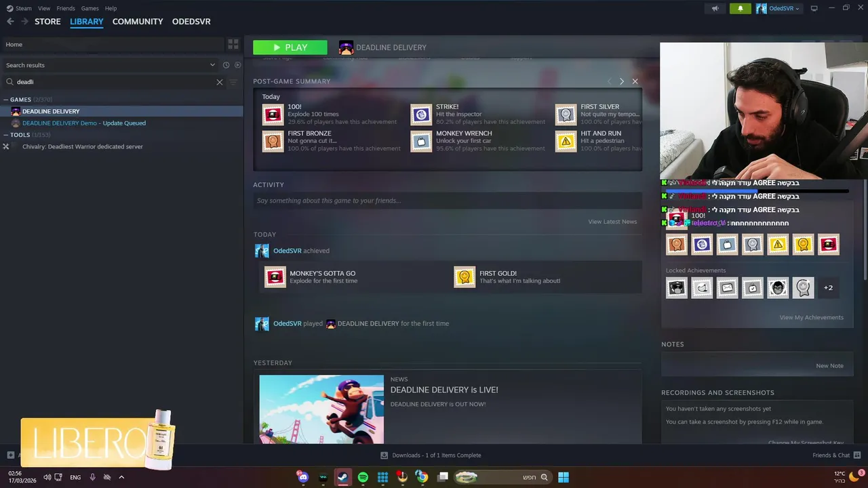The image size is (868, 488).
Task: Open Big Picture mode monitor icon
Action: 814,8
